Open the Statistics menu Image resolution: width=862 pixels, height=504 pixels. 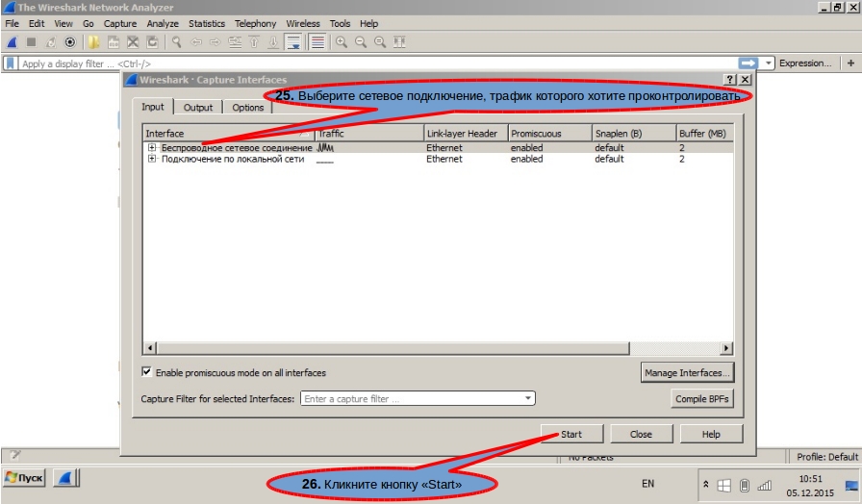(x=207, y=24)
